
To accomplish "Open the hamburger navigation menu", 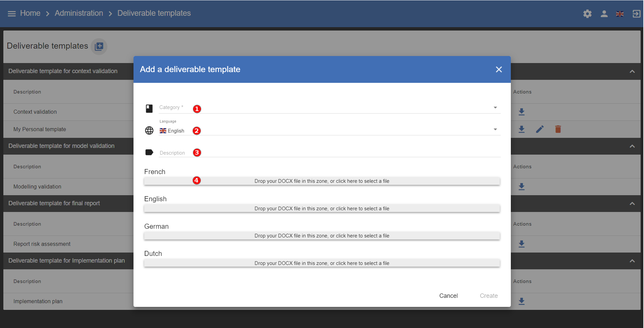I will pos(12,14).
